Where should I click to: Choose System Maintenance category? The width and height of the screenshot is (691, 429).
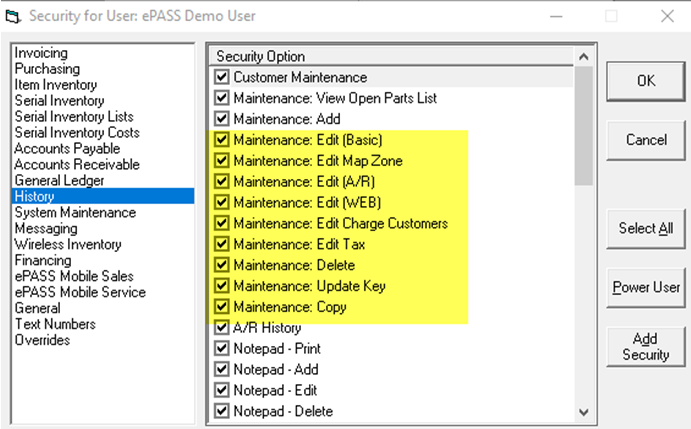(x=75, y=212)
